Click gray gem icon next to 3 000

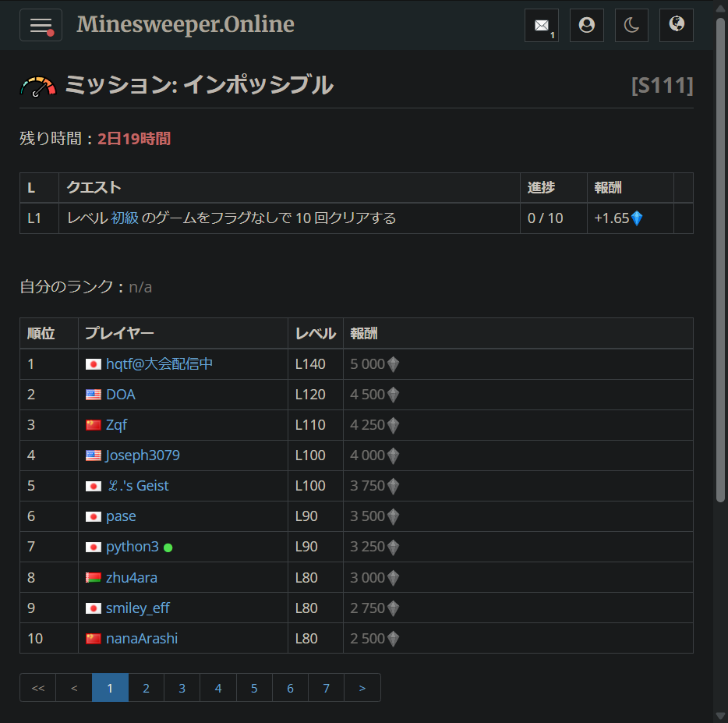394,578
